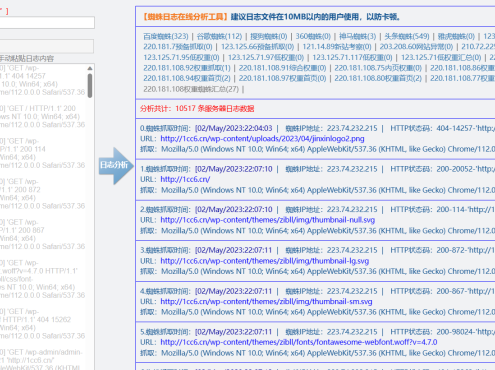The image size is (495, 370).
Task: Open the jinxinlogo2.png URL in entry 0
Action: point(262,139)
